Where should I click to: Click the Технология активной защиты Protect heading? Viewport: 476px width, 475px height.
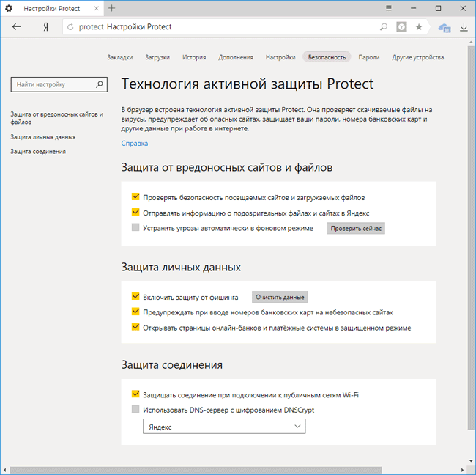tap(248, 84)
